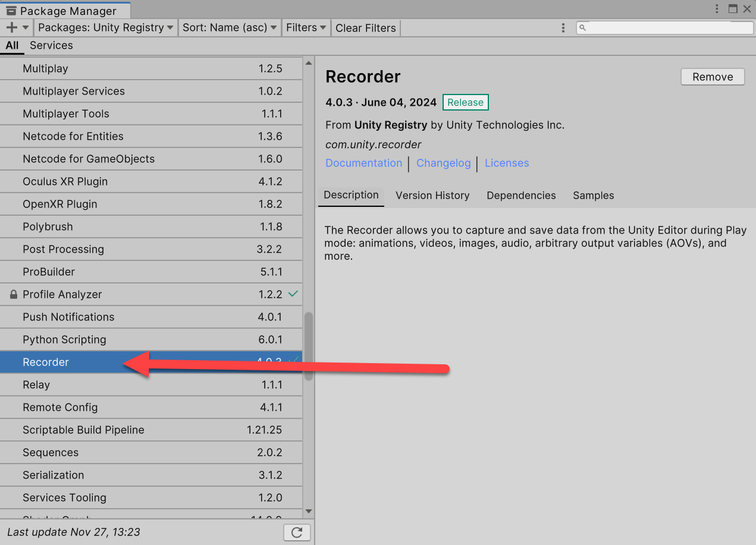The image size is (756, 545).
Task: Click the Recorder title heading
Action: point(363,77)
